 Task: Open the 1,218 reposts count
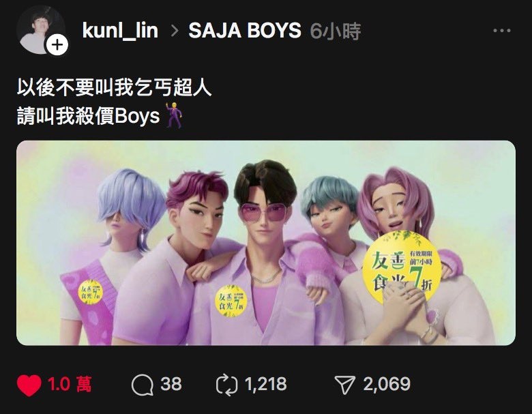pyautogui.click(x=266, y=384)
